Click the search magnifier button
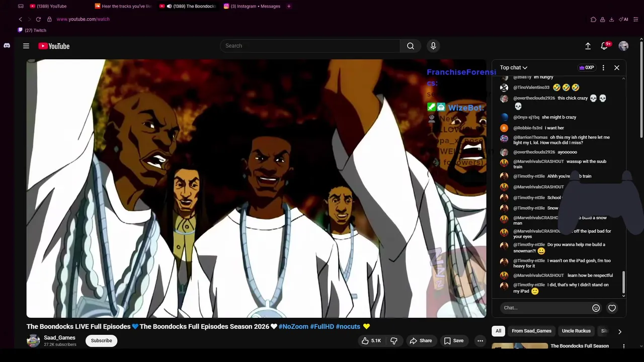This screenshot has width=644, height=362. click(x=411, y=46)
